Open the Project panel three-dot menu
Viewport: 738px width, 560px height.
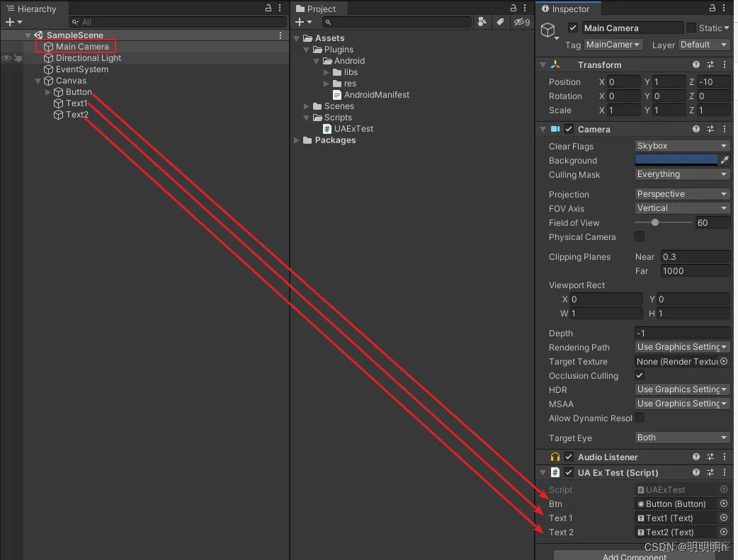(x=525, y=8)
